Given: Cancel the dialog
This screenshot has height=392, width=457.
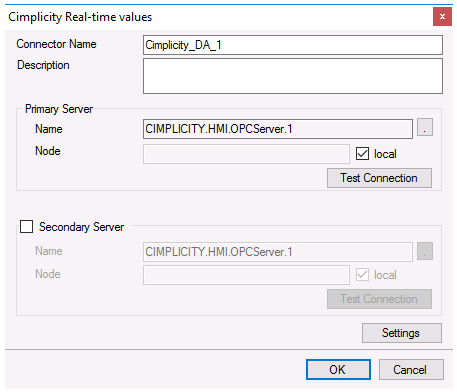Looking at the screenshot, I should [411, 369].
